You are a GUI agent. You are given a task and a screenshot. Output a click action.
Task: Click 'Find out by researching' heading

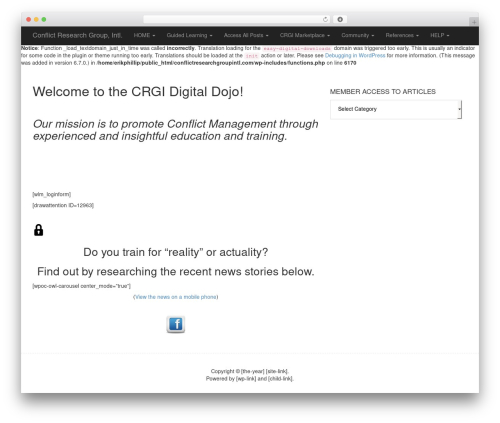coord(176,272)
